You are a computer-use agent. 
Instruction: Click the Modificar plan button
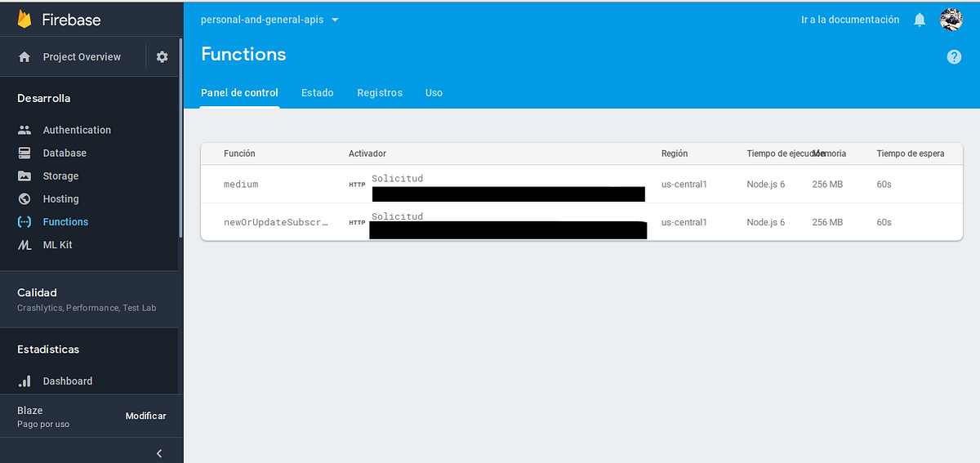tap(145, 416)
